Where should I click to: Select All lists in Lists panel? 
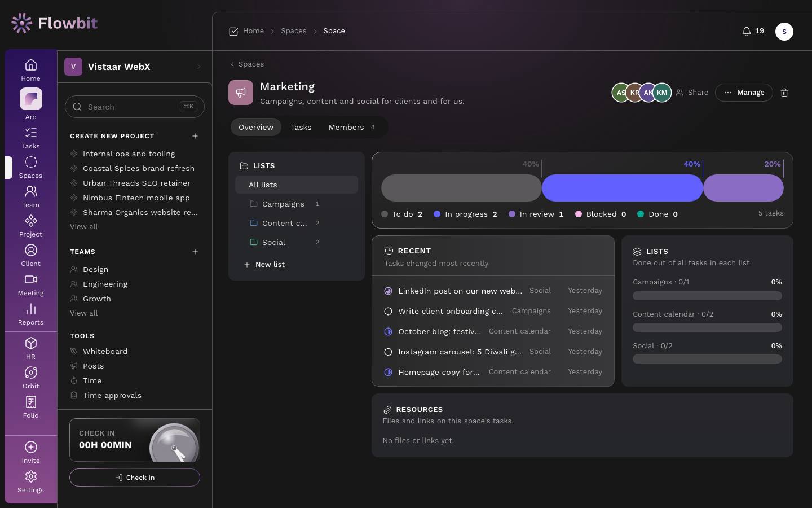(x=297, y=185)
